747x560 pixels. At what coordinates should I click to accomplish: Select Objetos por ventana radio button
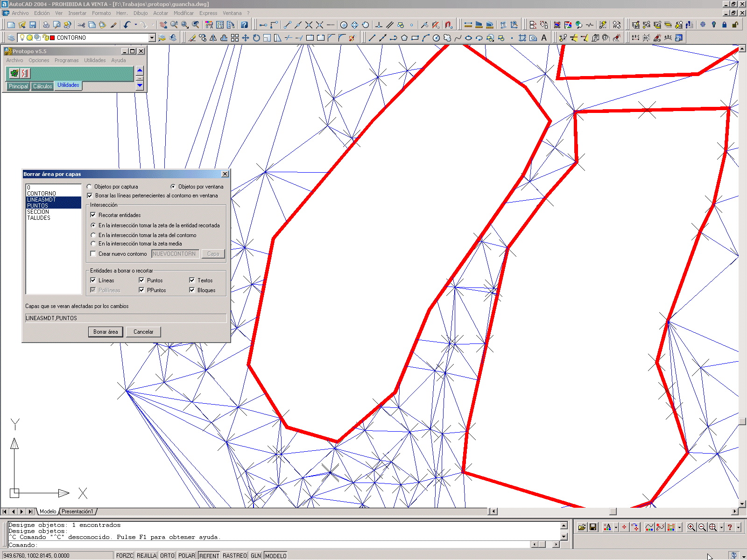coord(173,187)
